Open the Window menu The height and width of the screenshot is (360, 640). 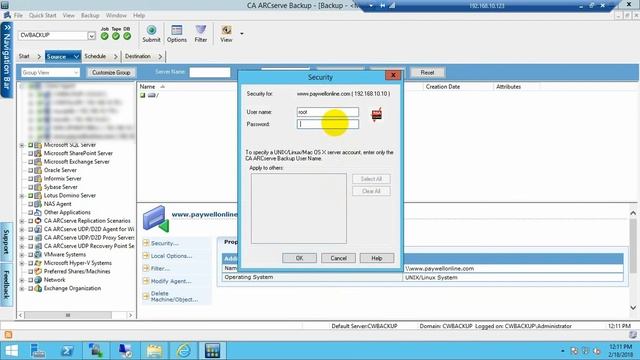coord(116,15)
